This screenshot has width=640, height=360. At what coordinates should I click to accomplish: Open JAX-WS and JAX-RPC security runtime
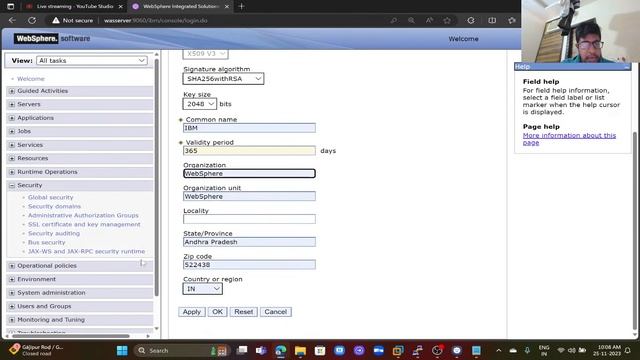(x=87, y=251)
